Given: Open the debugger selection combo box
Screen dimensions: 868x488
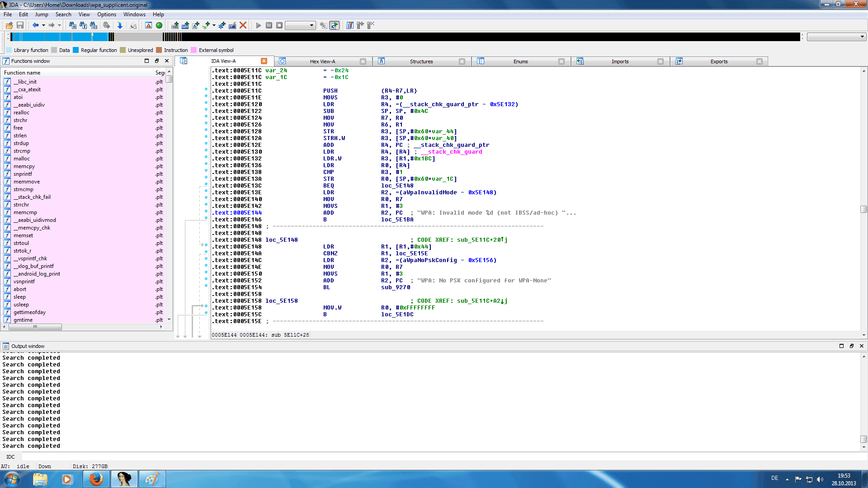Looking at the screenshot, I should point(300,25).
